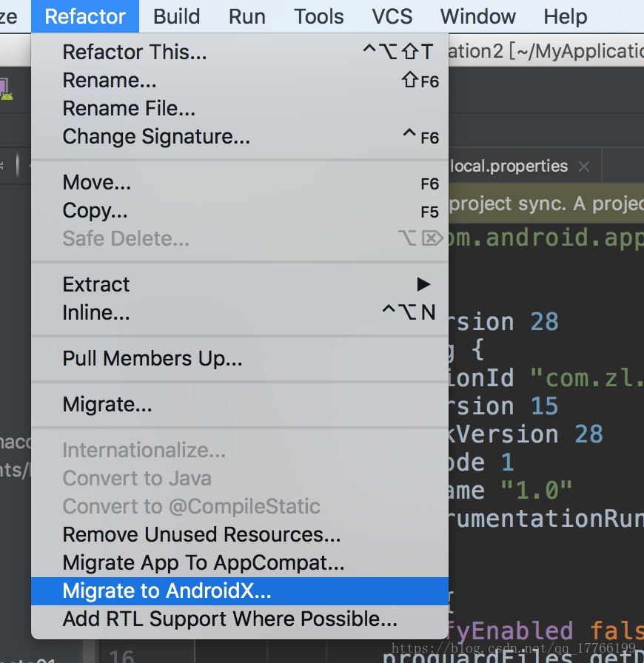Open the Build menu
This screenshot has height=663, width=644.
pyautogui.click(x=176, y=16)
